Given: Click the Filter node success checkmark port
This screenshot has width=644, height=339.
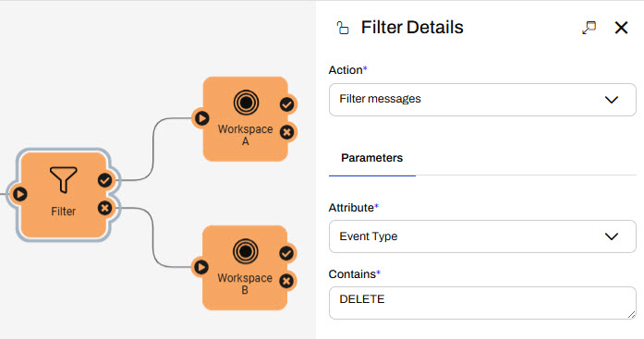Looking at the screenshot, I should (104, 180).
